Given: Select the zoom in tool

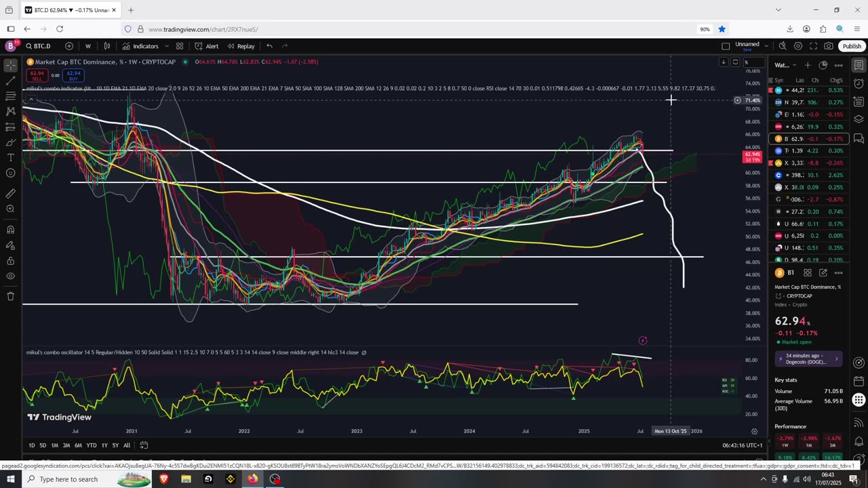Looking at the screenshot, I should (x=10, y=209).
